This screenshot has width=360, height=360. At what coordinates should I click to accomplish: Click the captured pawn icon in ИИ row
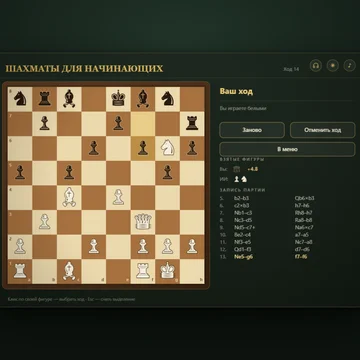(237, 179)
